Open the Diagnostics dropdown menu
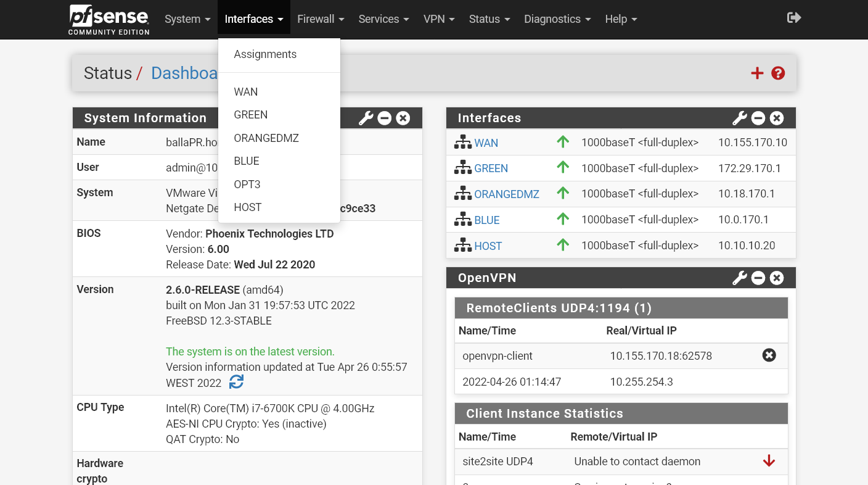This screenshot has width=868, height=485. click(557, 19)
